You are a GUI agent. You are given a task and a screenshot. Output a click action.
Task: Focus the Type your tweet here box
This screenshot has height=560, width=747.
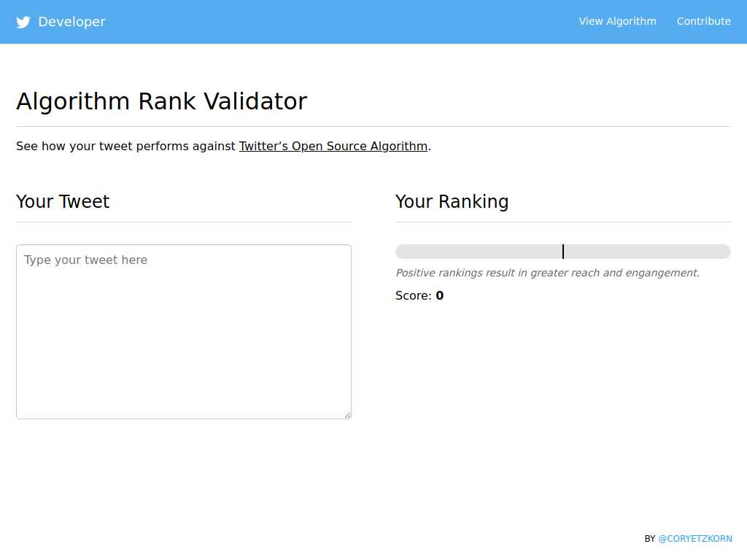pyautogui.click(x=184, y=332)
